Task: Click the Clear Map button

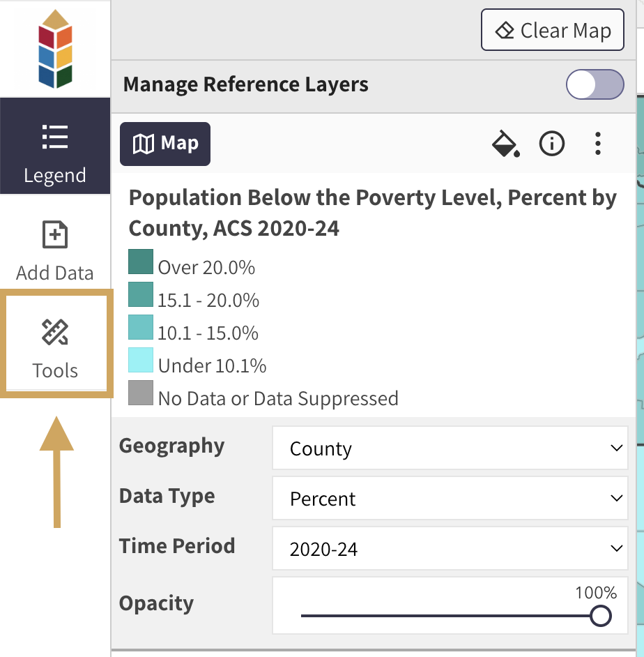Action: point(552,30)
